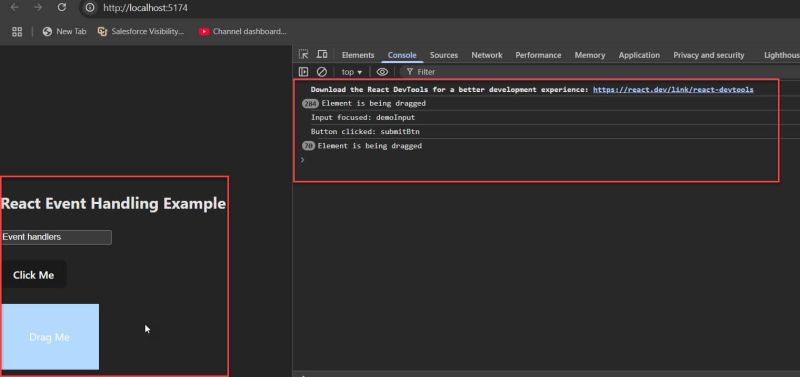The width and height of the screenshot is (800, 377).
Task: Click the 70 repeat count badge
Action: [308, 146]
